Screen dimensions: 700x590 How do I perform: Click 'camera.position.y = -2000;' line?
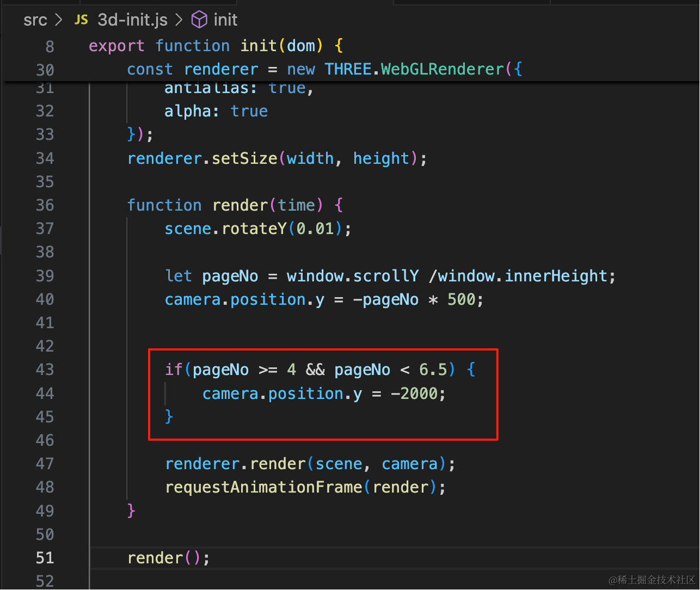(324, 394)
